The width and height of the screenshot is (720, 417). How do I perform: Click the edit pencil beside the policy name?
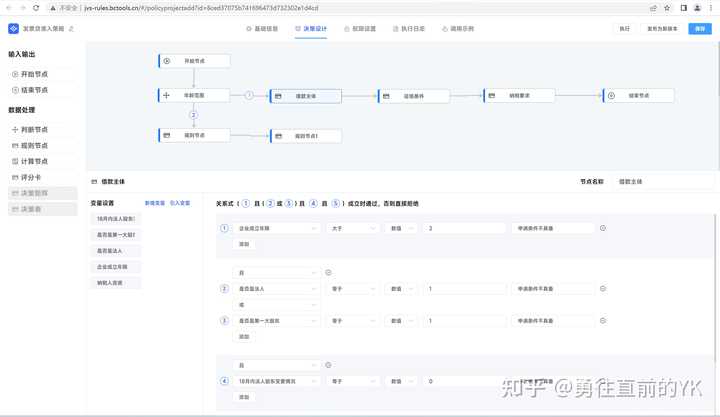pos(71,28)
